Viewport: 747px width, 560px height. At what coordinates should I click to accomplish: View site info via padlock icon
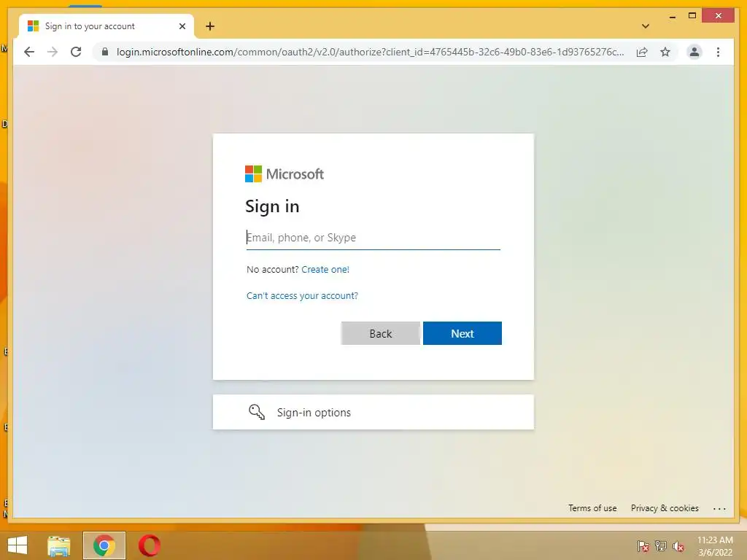pos(105,52)
